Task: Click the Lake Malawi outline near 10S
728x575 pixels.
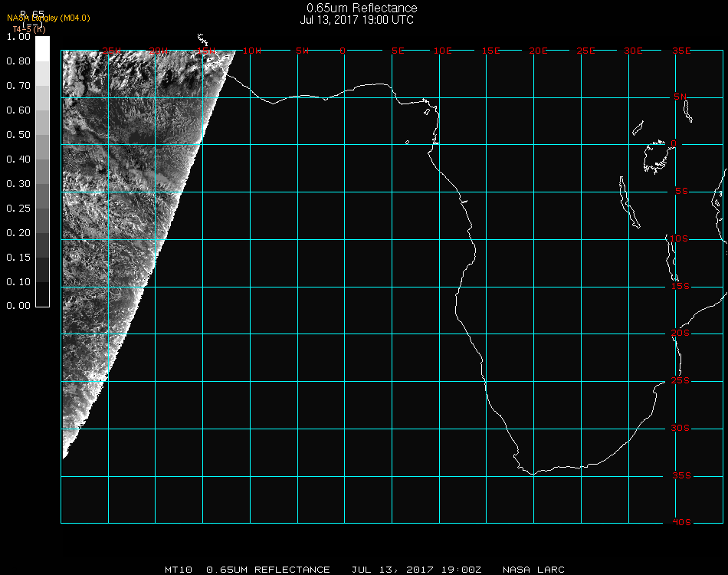Action: (x=672, y=258)
